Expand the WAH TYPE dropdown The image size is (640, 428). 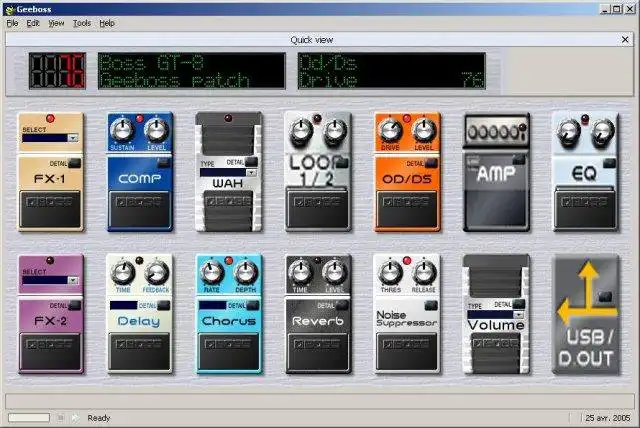click(x=251, y=173)
